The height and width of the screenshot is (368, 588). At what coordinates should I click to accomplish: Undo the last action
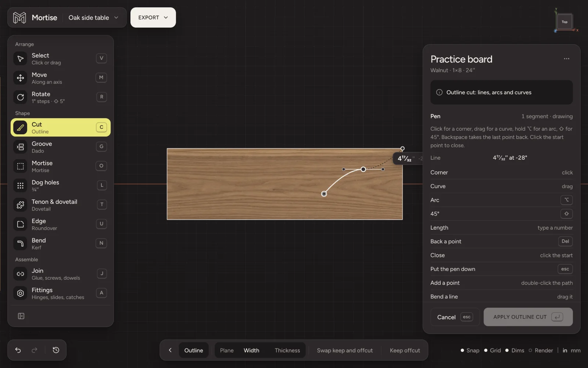[18, 350]
